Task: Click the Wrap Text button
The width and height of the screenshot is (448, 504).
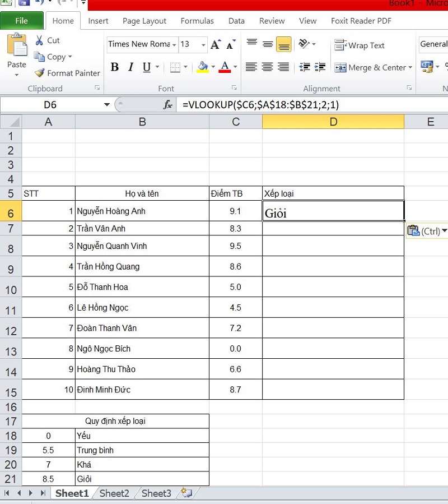Action: coord(360,45)
